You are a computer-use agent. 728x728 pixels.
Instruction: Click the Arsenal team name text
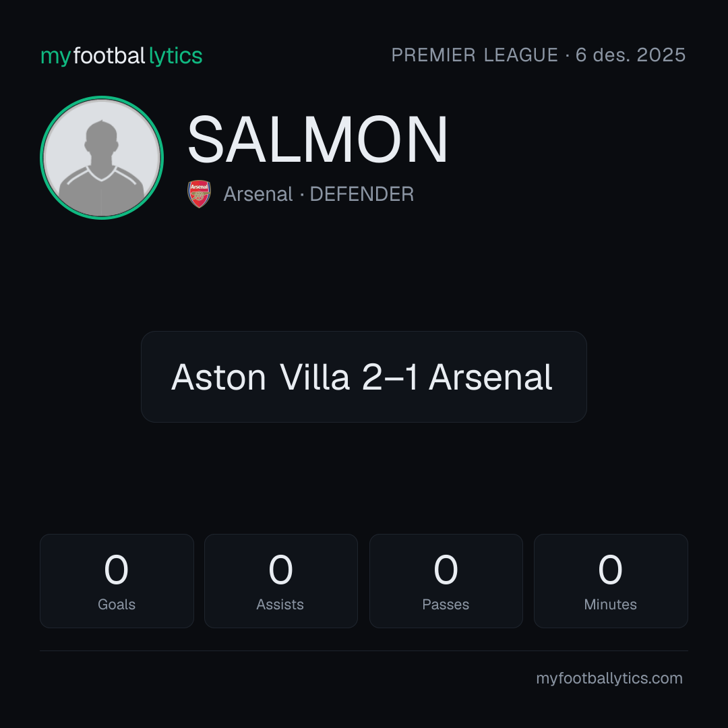(x=258, y=194)
